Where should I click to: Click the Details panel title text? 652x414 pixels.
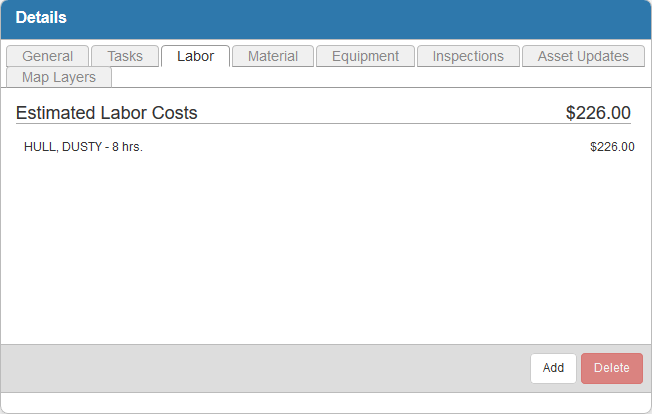coord(41,18)
